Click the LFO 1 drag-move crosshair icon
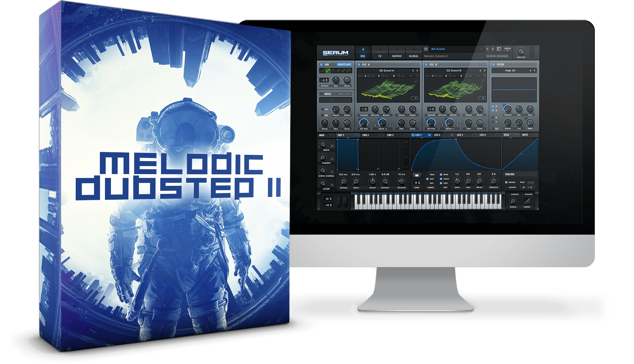Screen dimensions: 634x364 tap(413, 135)
